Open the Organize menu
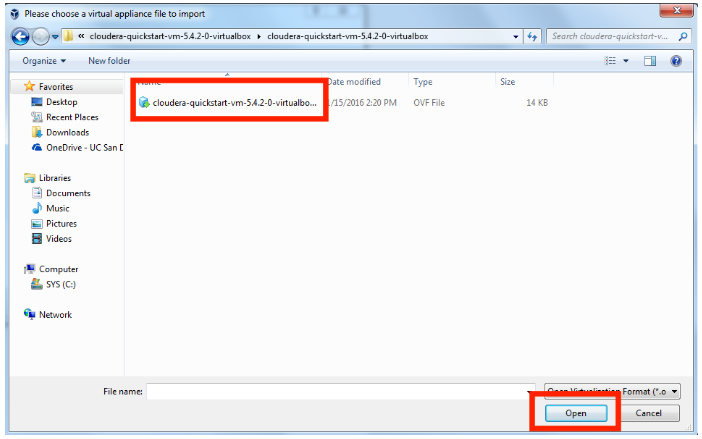Viewport: 702px width, 439px height. (44, 61)
